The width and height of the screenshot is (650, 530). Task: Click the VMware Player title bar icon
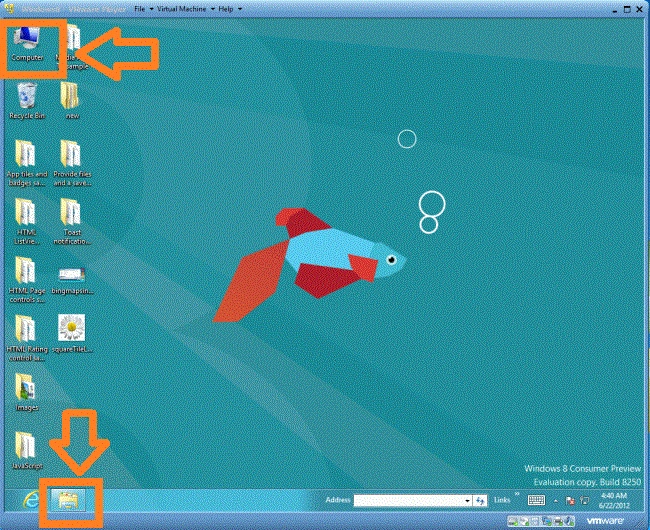[x=9, y=8]
